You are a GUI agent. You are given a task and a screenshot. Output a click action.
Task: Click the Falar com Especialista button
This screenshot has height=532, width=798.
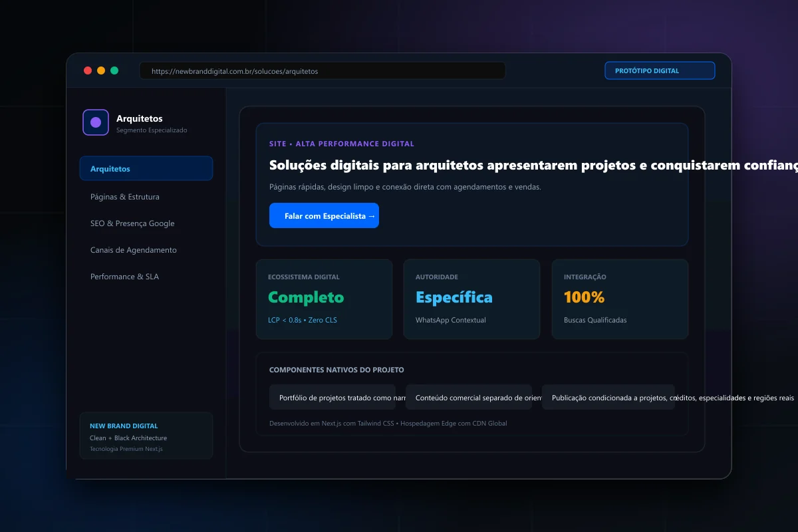324,215
